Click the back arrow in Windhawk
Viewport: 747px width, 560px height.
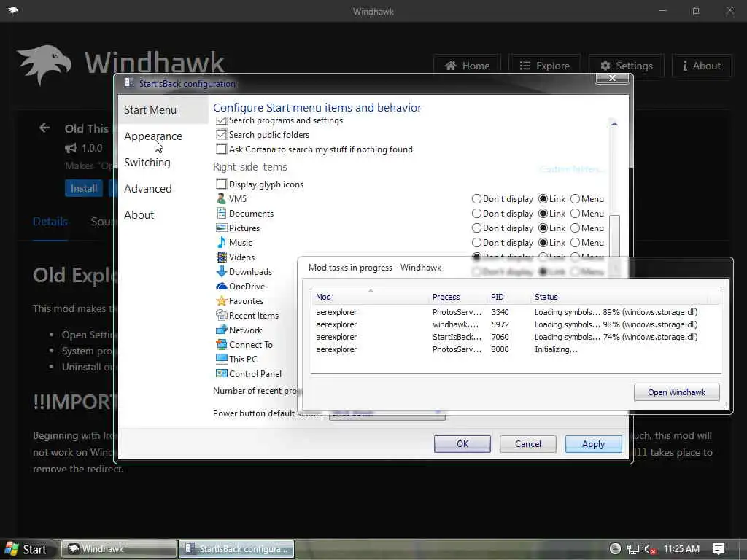pos(44,128)
